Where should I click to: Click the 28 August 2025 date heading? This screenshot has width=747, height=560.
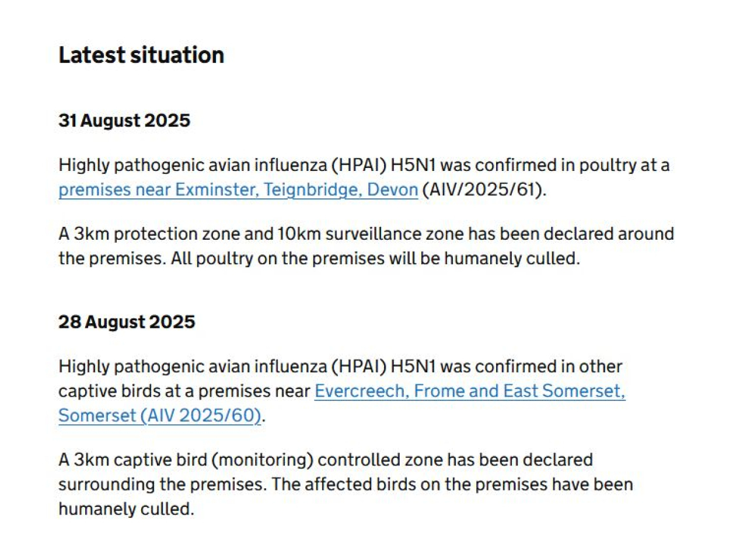(127, 321)
